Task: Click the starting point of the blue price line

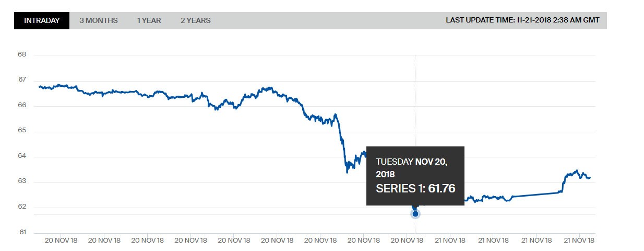Action: 40,86
